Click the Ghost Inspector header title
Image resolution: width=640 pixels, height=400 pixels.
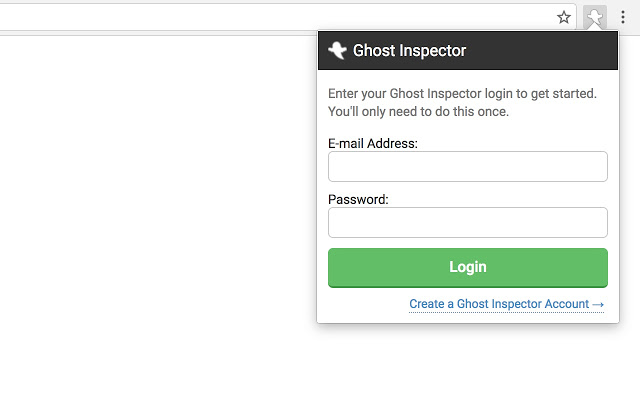pos(410,51)
